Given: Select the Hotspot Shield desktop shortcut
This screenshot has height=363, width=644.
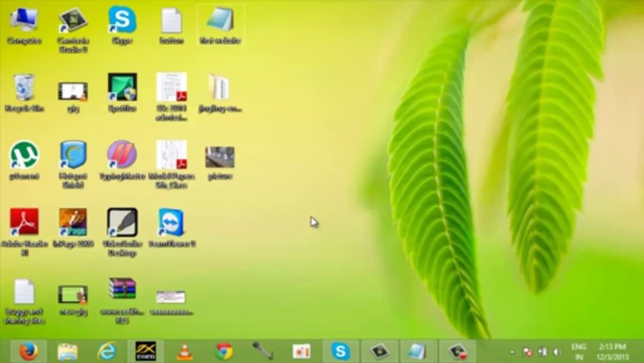Looking at the screenshot, I should 73,165.
